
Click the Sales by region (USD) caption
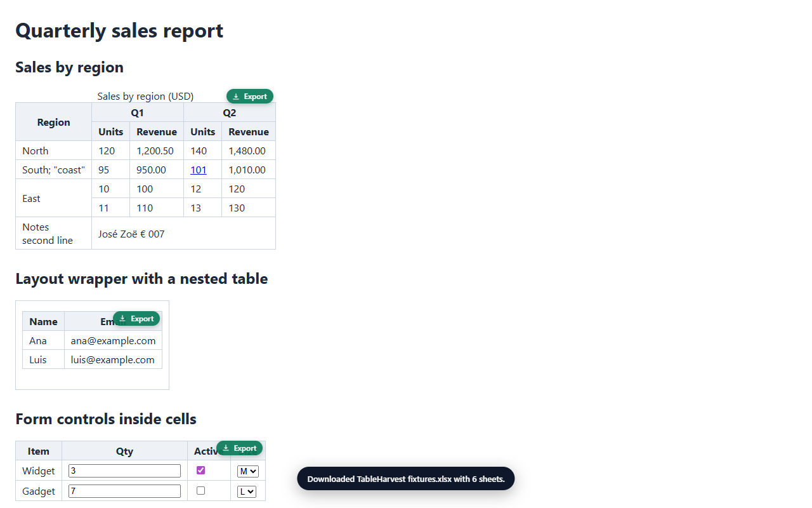pyautogui.click(x=145, y=97)
